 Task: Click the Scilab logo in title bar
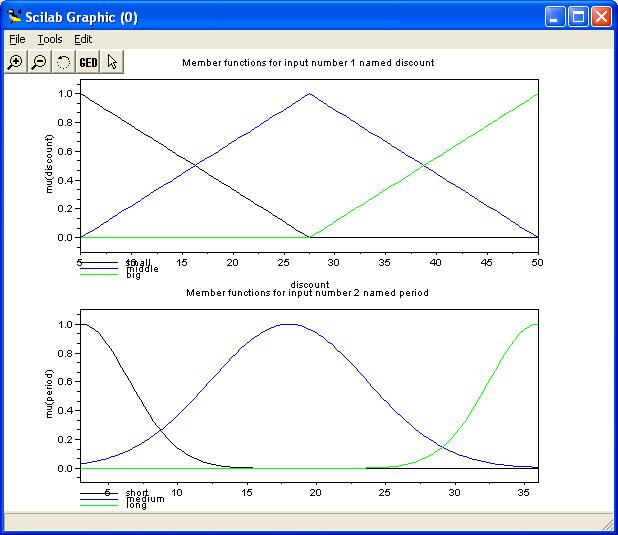pyautogui.click(x=14, y=17)
